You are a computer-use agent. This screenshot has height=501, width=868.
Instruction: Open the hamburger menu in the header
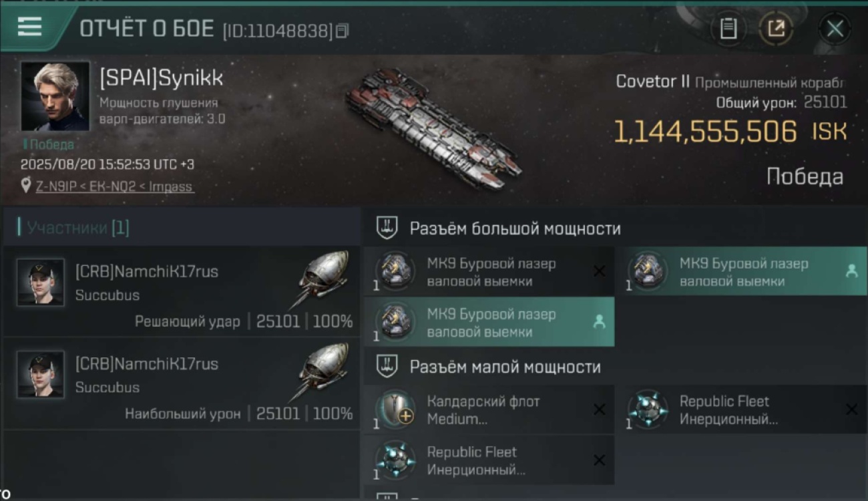pyautogui.click(x=29, y=27)
